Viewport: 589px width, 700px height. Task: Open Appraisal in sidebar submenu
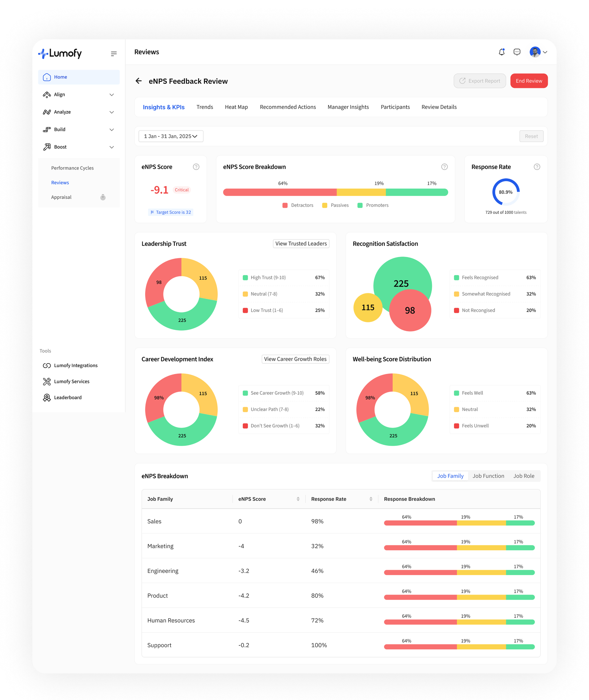(61, 197)
